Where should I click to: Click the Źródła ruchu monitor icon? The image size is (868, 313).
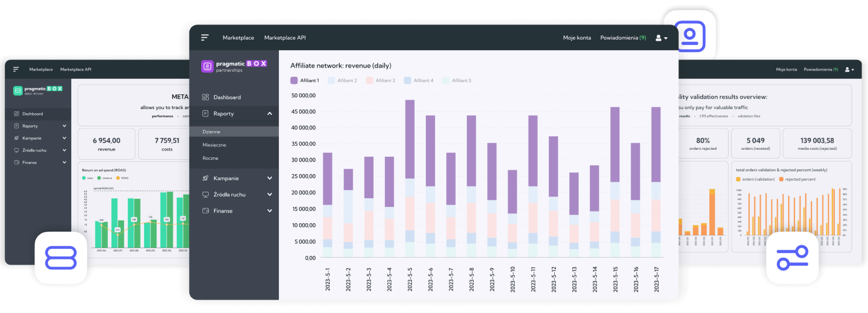(205, 195)
